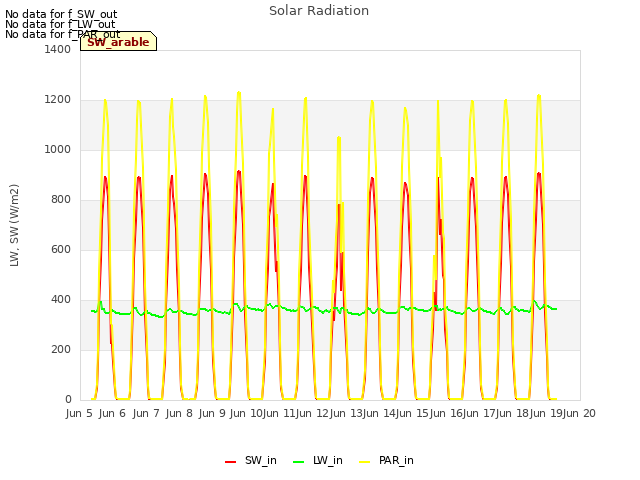Click the 1000 y-axis tick label
This screenshot has width=640, height=480.
(58, 149)
